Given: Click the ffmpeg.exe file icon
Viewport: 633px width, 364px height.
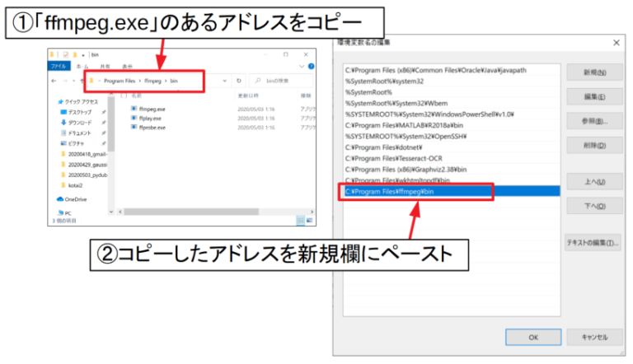Looking at the screenshot, I should [x=134, y=108].
